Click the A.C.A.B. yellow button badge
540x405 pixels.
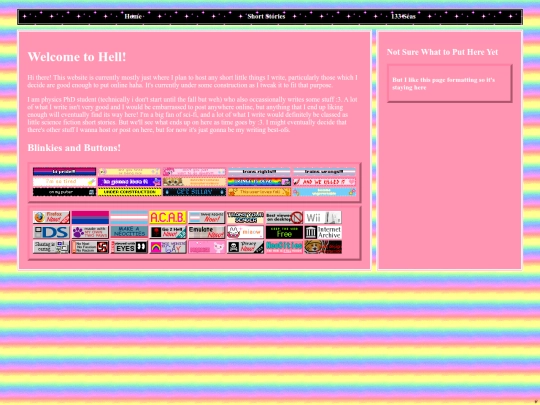pos(168,217)
